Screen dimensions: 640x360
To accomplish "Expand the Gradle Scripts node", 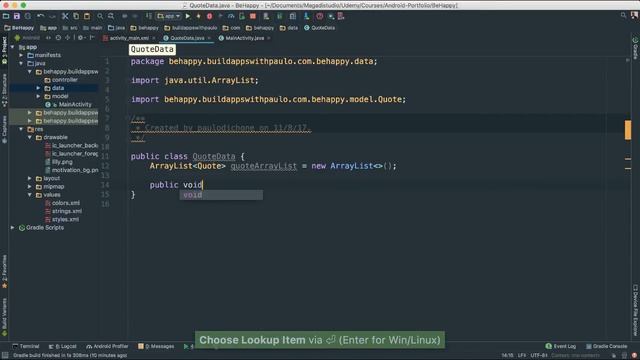I will pyautogui.click(x=13, y=227).
